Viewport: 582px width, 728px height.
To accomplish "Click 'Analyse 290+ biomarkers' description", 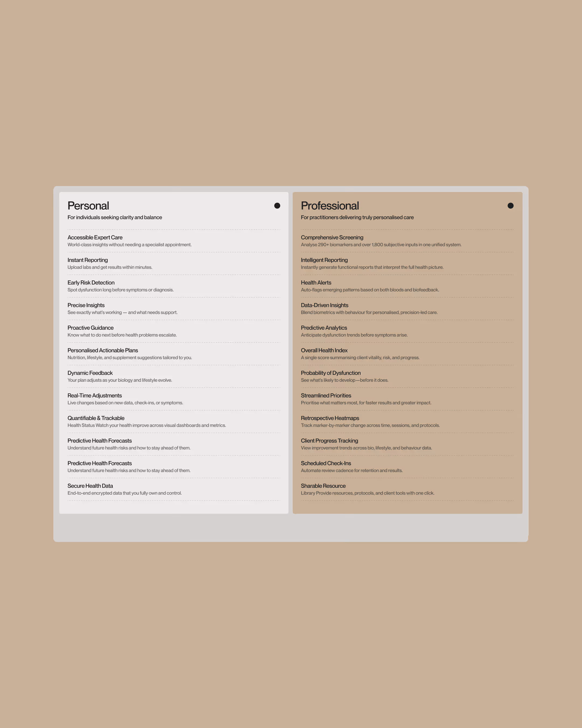I will [x=381, y=245].
